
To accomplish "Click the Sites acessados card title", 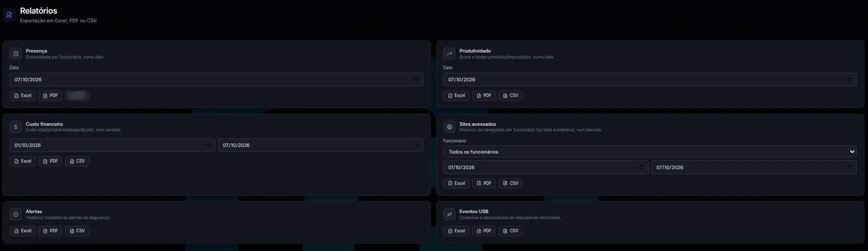I will click(478, 124).
